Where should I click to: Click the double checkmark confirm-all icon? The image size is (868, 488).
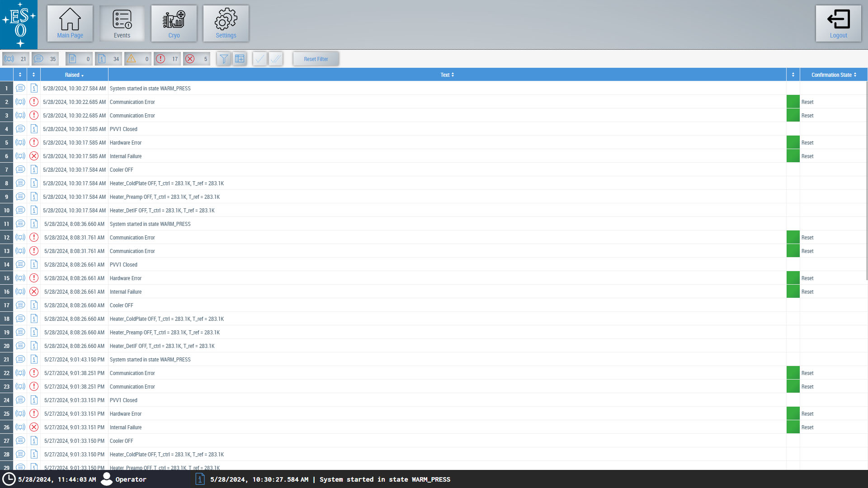click(x=276, y=59)
